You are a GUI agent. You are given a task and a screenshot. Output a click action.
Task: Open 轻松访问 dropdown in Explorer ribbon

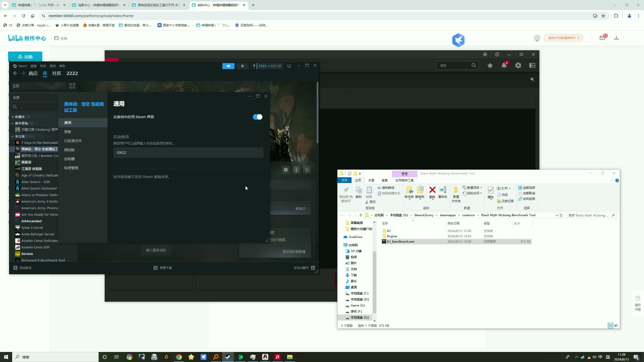472,193
